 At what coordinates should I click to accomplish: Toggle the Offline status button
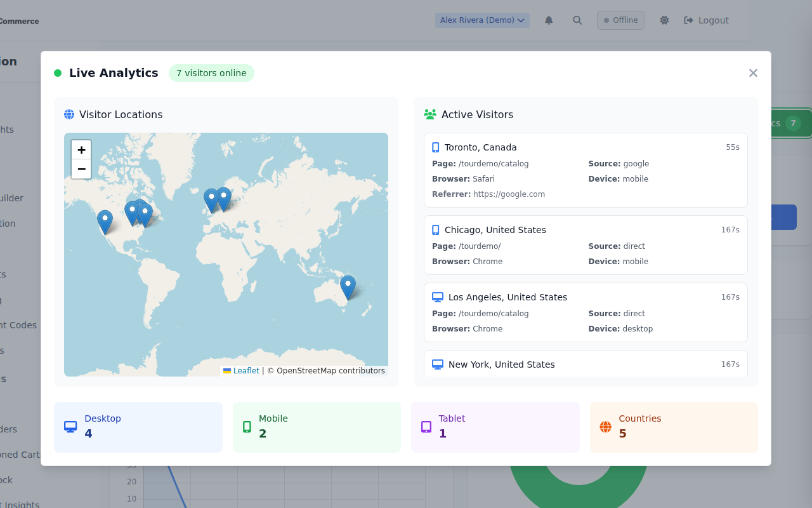[x=621, y=20]
